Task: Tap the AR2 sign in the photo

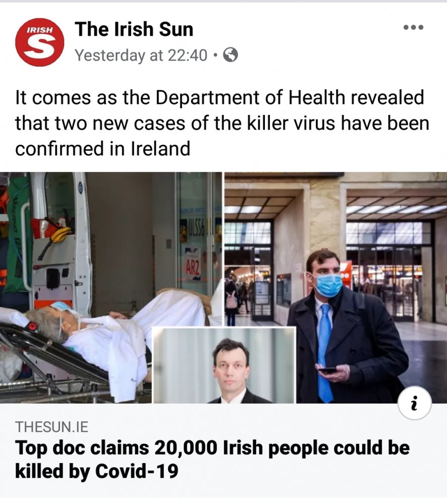Action: [x=192, y=267]
